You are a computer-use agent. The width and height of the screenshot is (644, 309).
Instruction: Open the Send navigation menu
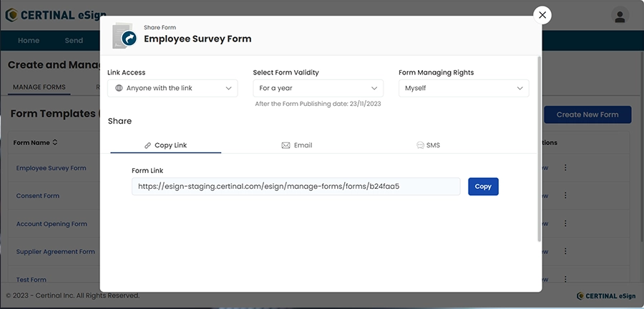pos(74,40)
